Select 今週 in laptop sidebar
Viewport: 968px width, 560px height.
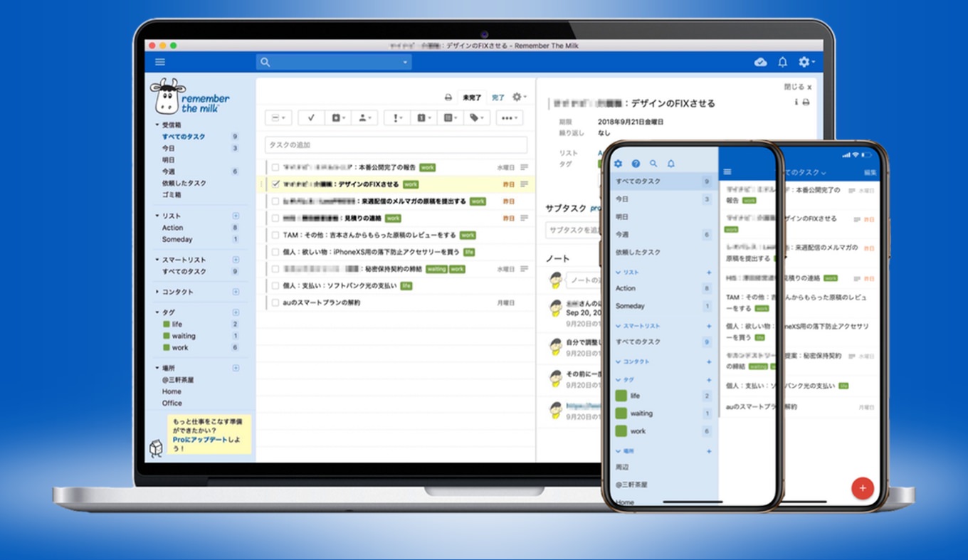tap(168, 171)
